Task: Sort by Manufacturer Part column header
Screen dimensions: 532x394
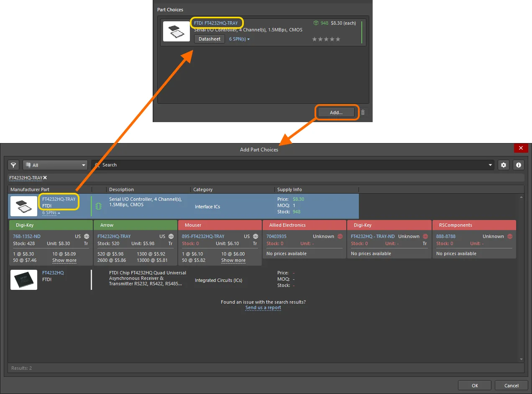Action: (x=49, y=189)
